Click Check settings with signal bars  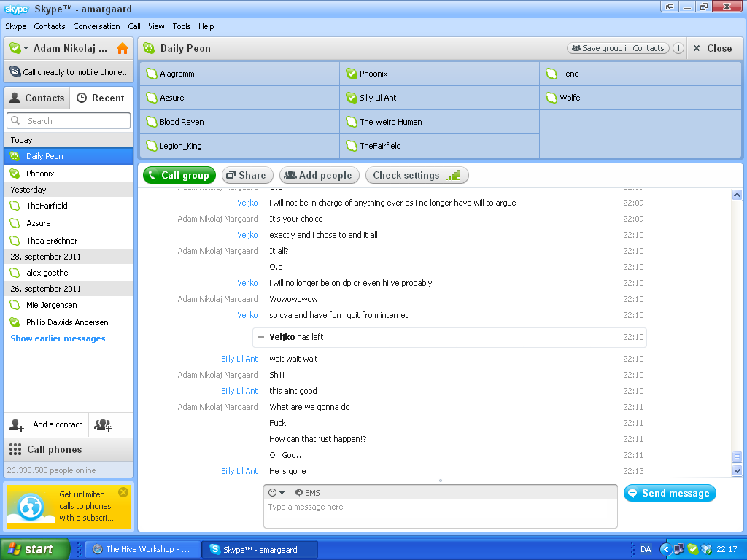pyautogui.click(x=417, y=175)
